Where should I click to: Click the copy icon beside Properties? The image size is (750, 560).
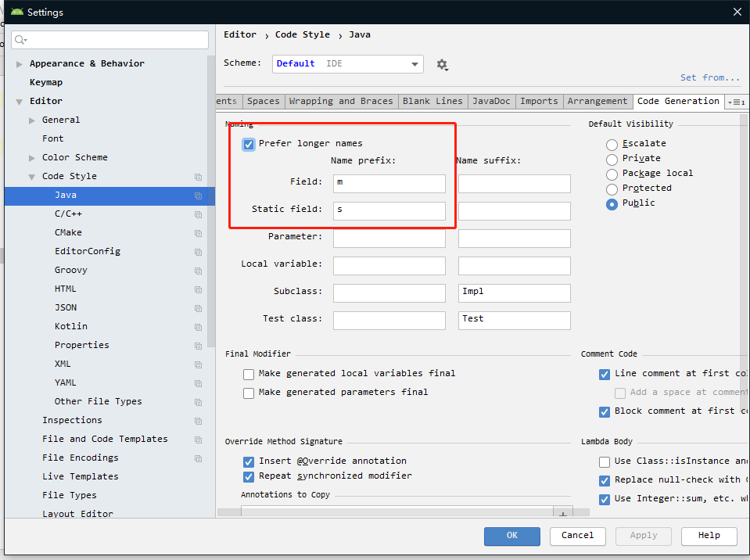pos(198,346)
